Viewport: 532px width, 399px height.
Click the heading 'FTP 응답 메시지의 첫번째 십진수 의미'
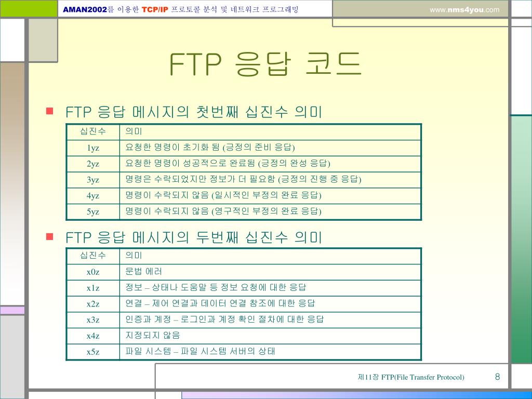[194, 112]
